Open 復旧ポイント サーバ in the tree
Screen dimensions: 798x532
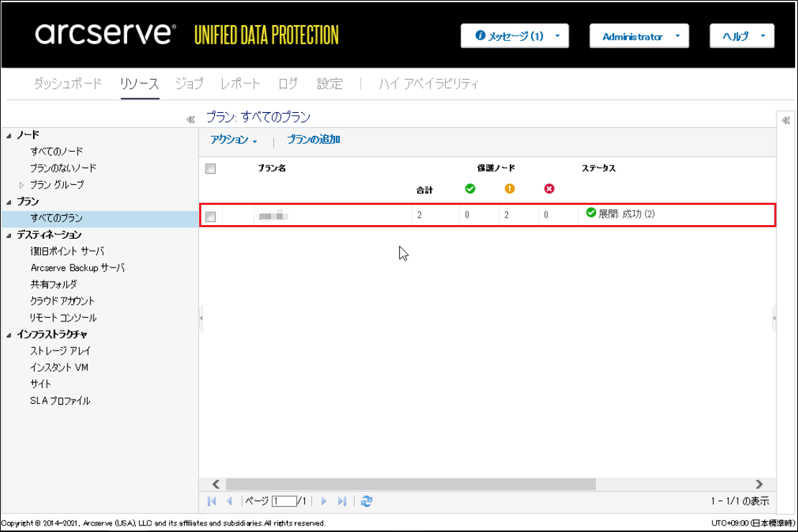(67, 251)
